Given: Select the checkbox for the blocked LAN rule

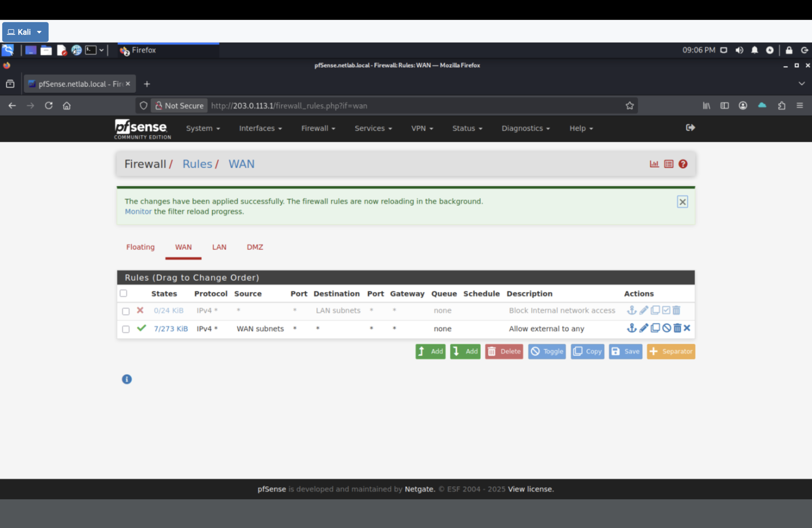Looking at the screenshot, I should click(126, 311).
